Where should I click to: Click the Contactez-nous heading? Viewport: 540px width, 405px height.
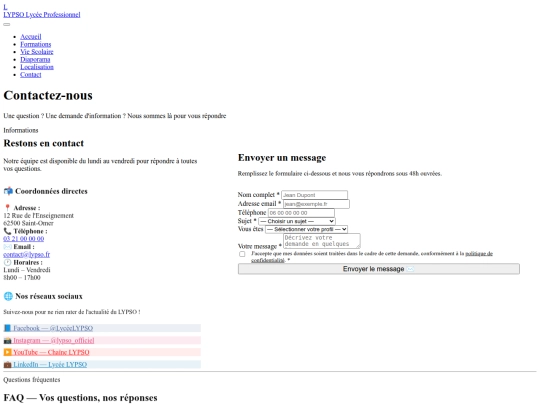[48, 95]
